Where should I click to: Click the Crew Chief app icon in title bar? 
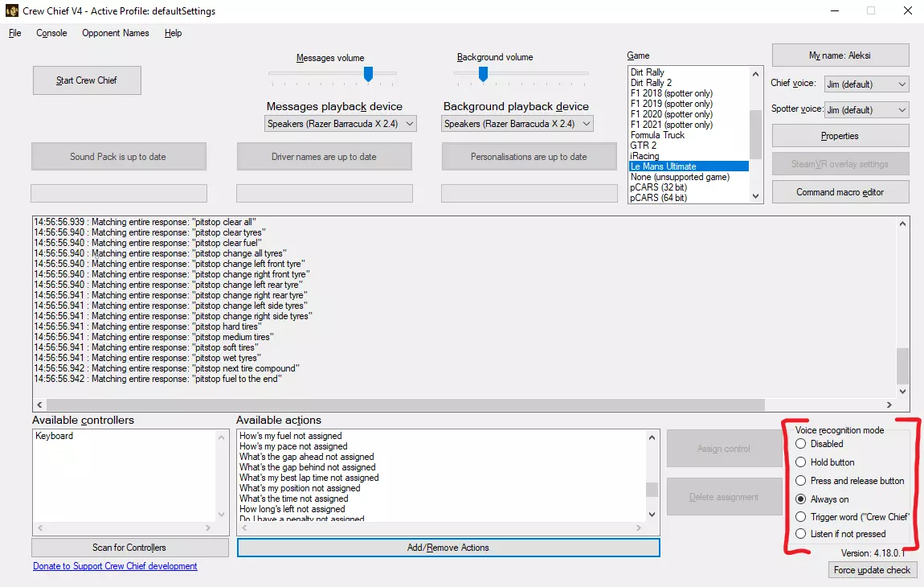[12, 10]
